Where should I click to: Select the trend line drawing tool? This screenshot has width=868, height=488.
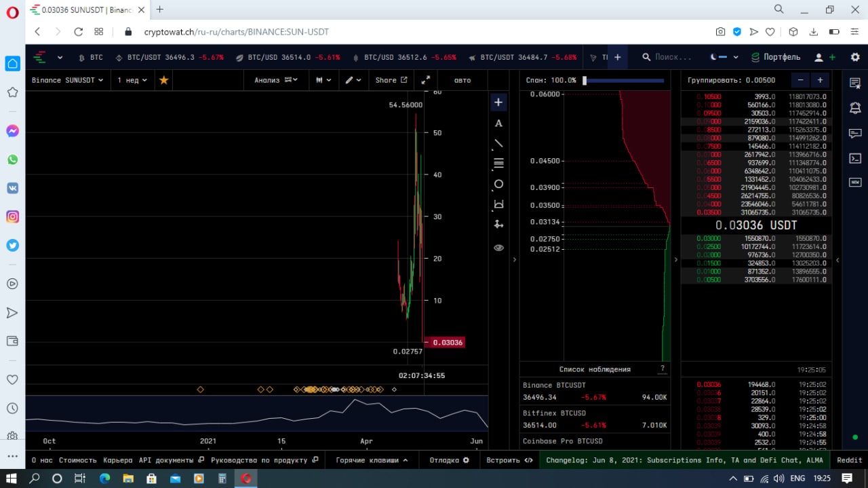coord(498,143)
